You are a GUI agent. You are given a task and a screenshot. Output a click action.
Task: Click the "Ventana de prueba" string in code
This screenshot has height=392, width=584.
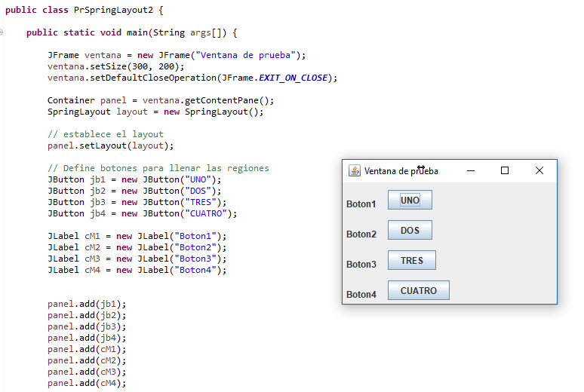coord(247,55)
